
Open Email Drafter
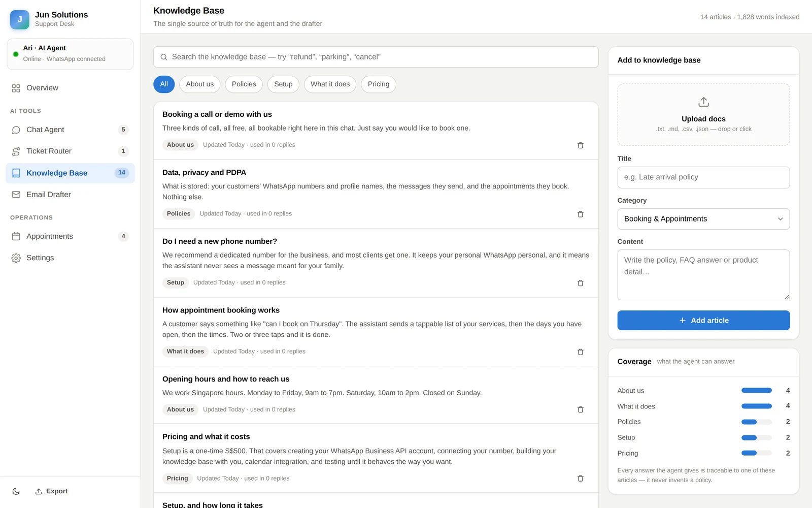[70, 195]
